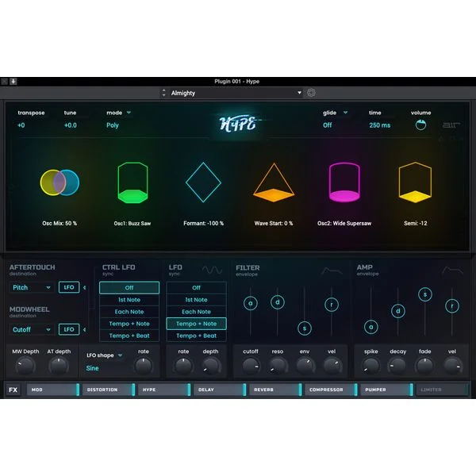Select LFO sync Each Note
The image size is (476, 476).
(197, 312)
